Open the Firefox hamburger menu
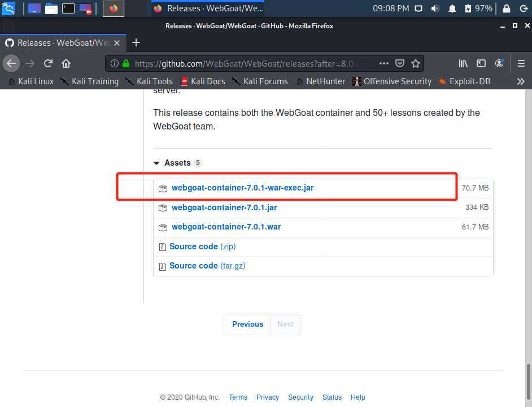Image resolution: width=532 pixels, height=407 pixels. (x=521, y=63)
